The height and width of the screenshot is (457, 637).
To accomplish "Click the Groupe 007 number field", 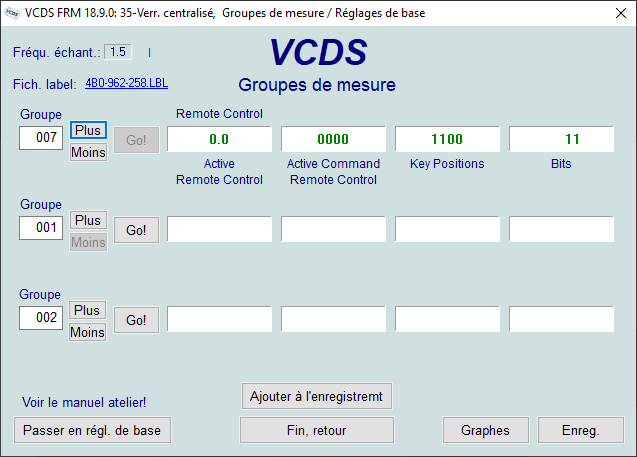I will pos(41,138).
